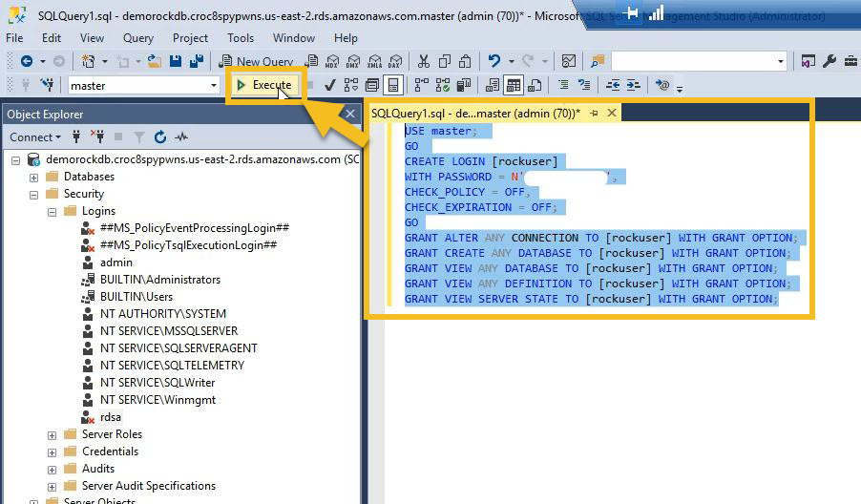Close the Object Explorer panel
The width and height of the screenshot is (861, 504).
(349, 114)
